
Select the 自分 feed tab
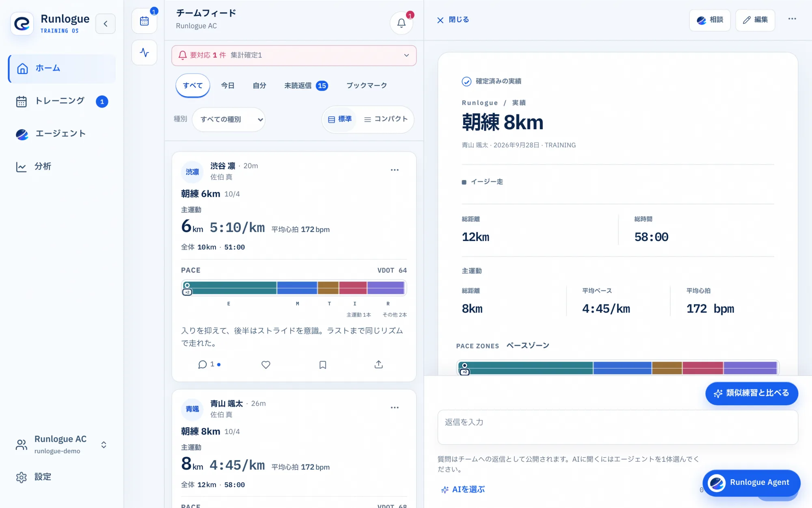(x=259, y=85)
